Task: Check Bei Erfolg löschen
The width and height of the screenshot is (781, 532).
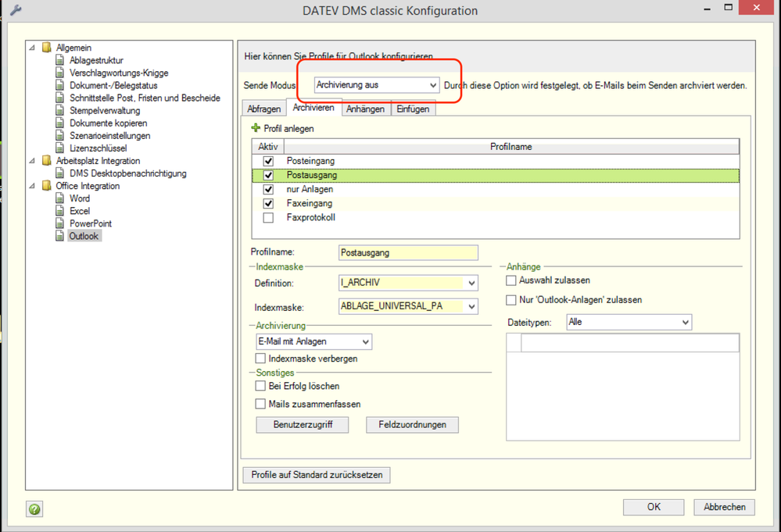Action: (260, 386)
